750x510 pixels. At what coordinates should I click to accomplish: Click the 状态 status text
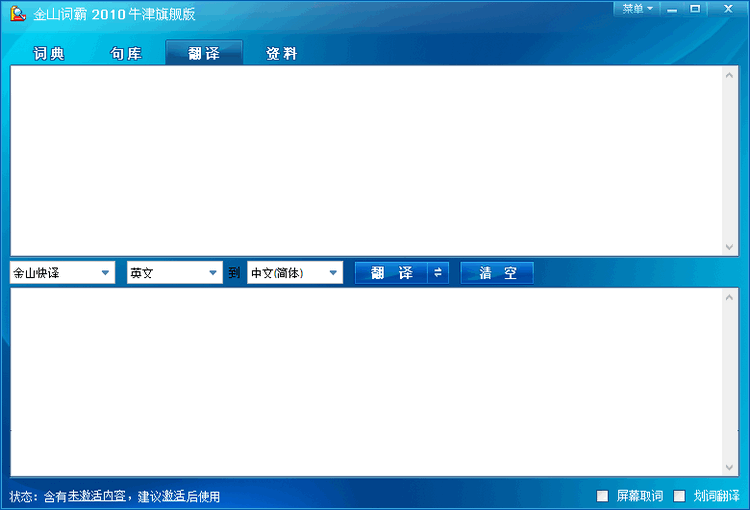115,497
